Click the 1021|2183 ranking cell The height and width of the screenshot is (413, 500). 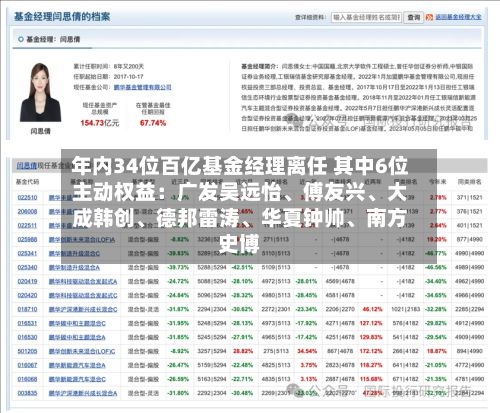[x=406, y=310]
